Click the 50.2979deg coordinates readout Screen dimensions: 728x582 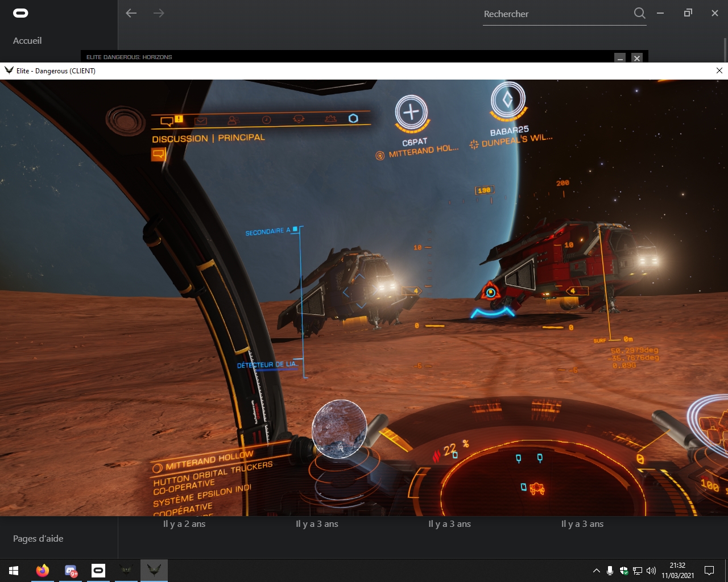coord(634,351)
